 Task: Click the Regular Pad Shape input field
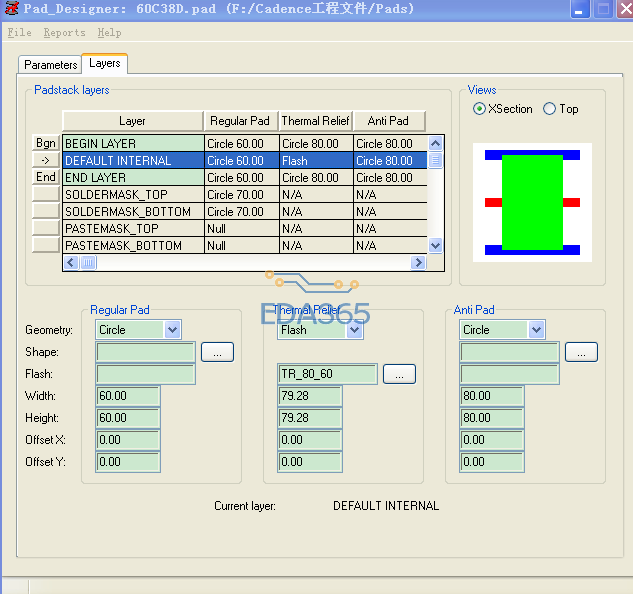(146, 352)
